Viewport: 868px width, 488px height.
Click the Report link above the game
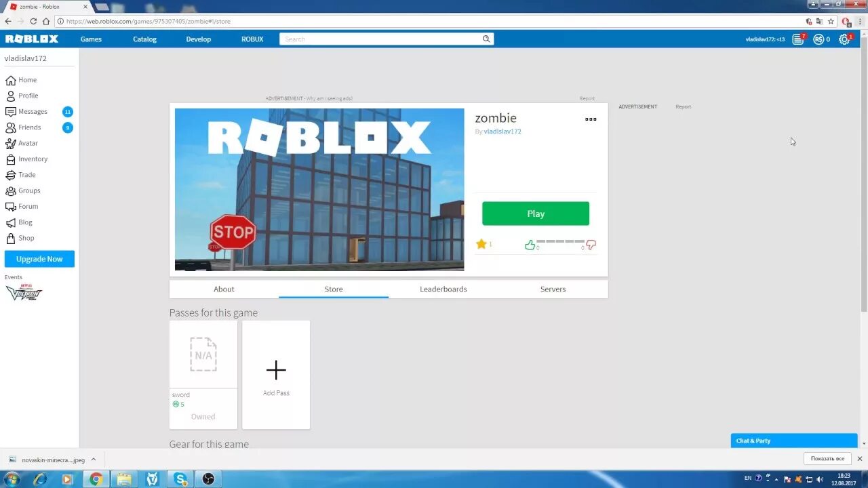(587, 98)
